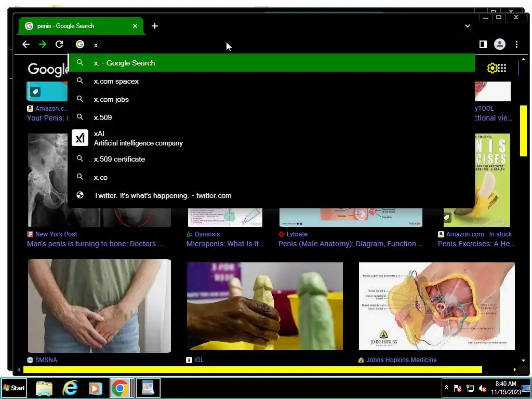Open the Johns Hopkins anatomy diagram thumbnail
Viewport: 532px width, 399px height.
point(436,306)
